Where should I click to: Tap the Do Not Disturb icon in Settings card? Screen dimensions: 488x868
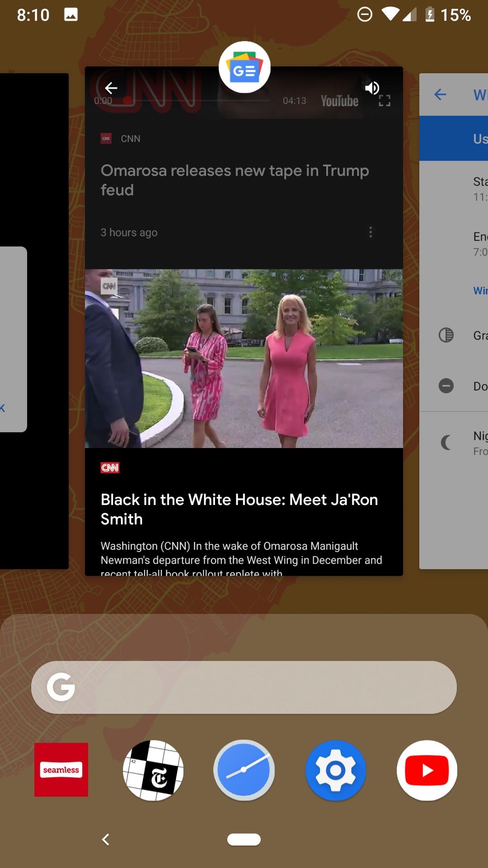point(446,386)
